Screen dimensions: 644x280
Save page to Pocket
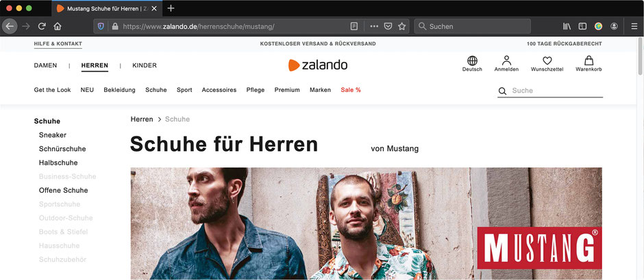(388, 26)
